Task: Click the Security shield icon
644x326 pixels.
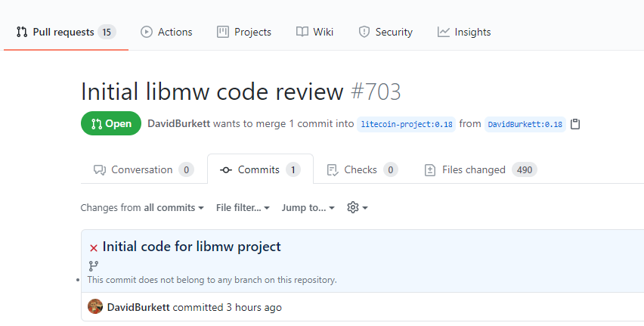Action: (x=364, y=32)
